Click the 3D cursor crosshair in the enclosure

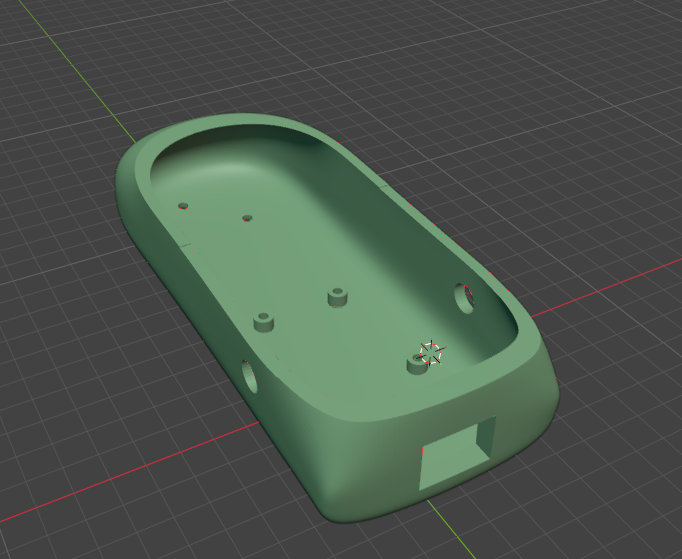(x=431, y=353)
